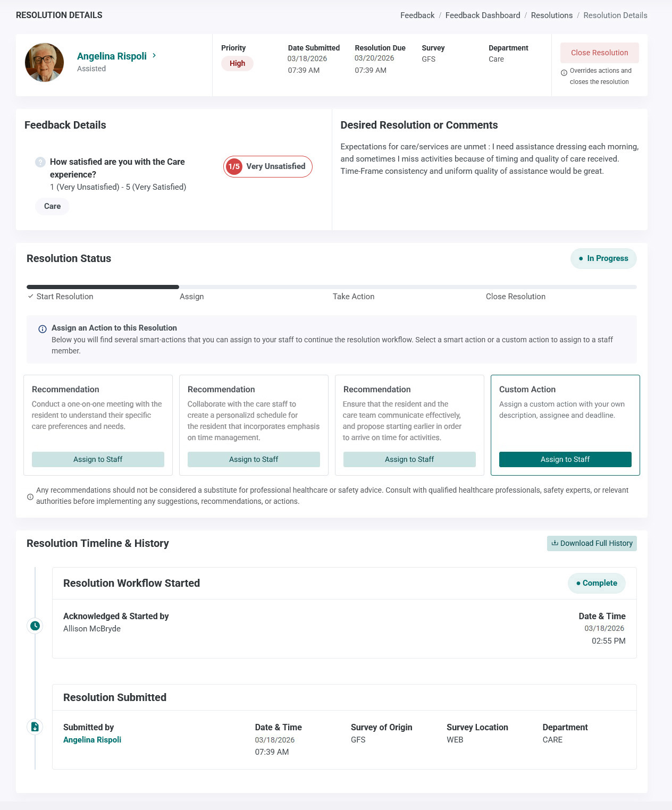Assign personalized schedule recommendation to staff
The height and width of the screenshot is (810, 672).
pos(254,459)
